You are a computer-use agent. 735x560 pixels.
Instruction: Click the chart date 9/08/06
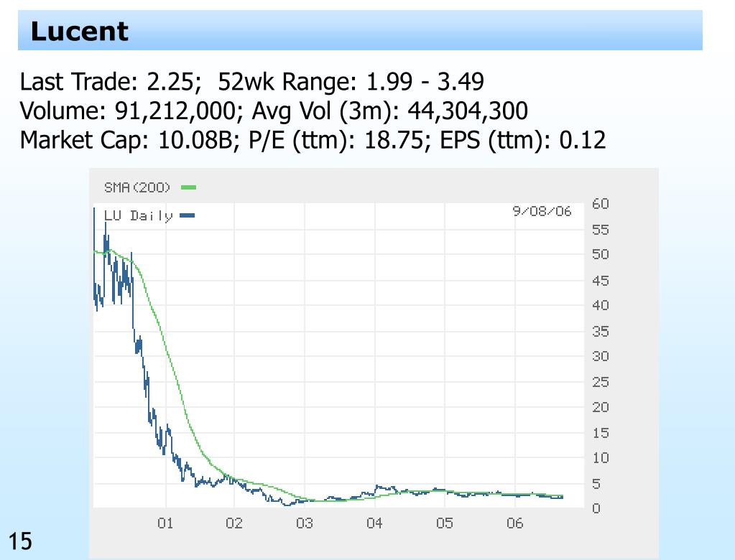(542, 211)
